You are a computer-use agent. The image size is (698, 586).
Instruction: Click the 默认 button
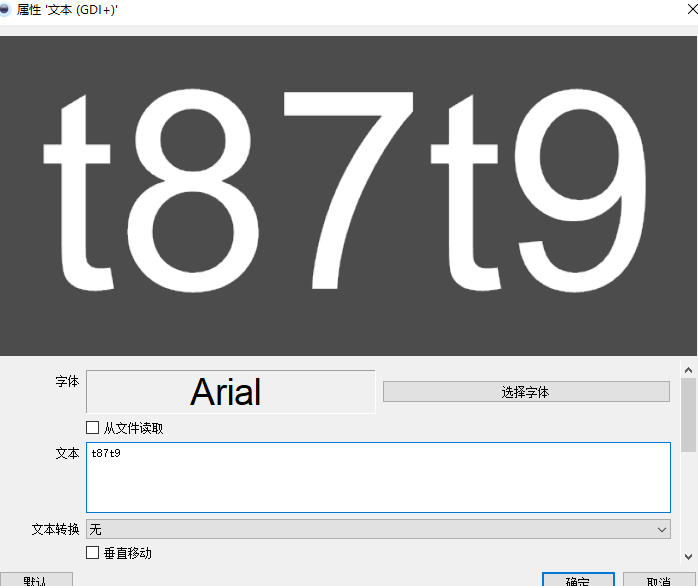tap(36, 580)
